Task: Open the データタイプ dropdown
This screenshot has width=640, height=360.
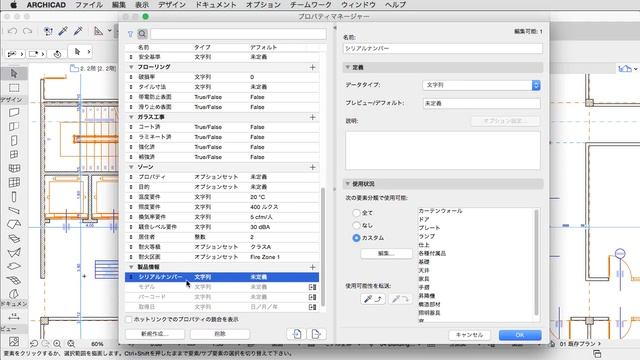Action: tap(482, 85)
